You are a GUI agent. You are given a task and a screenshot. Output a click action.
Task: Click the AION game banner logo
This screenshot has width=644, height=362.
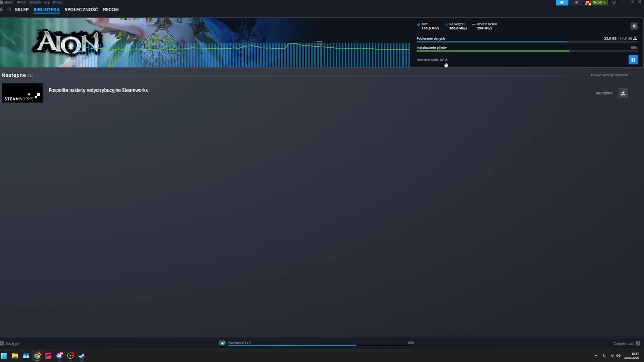[68, 43]
